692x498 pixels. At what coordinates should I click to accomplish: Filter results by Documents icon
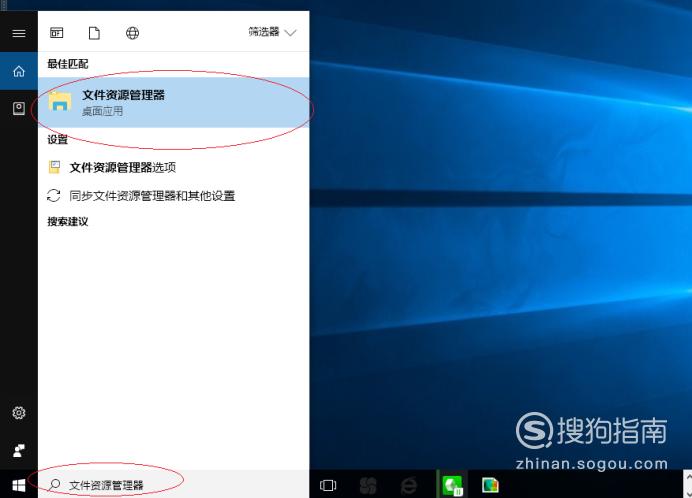coord(94,33)
